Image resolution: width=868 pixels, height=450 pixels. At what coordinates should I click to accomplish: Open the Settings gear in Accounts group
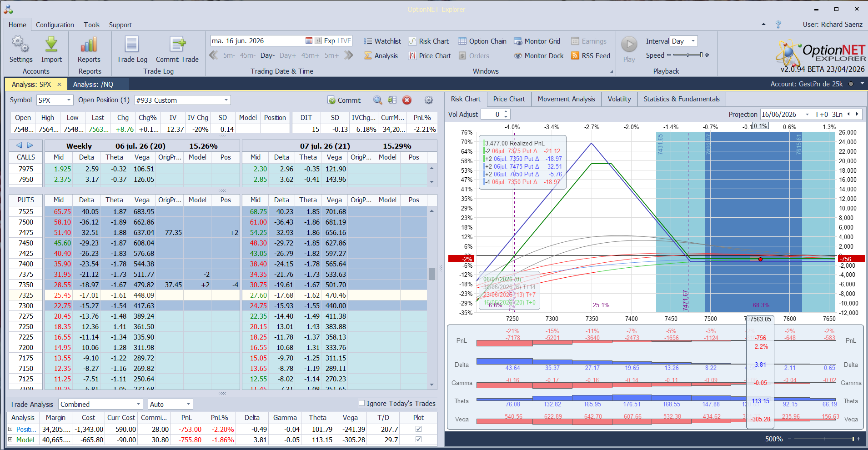click(20, 45)
